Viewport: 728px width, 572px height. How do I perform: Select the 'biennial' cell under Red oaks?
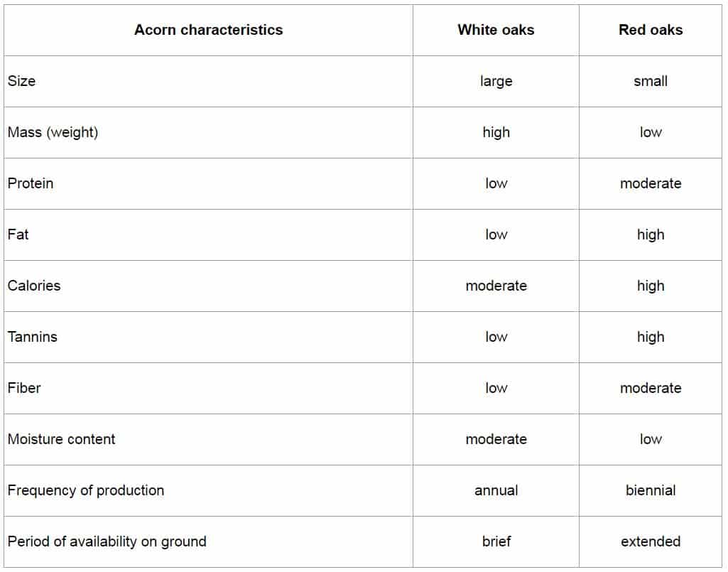pos(651,490)
